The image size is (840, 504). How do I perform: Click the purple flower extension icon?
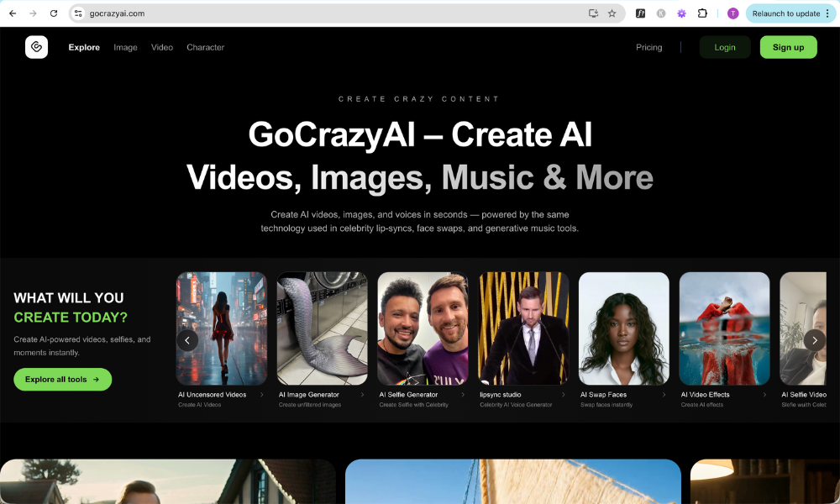pyautogui.click(x=681, y=13)
